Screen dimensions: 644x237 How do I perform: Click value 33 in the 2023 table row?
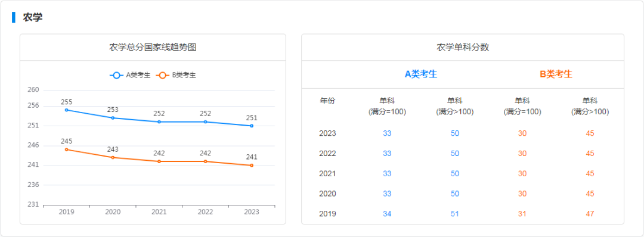click(x=388, y=133)
